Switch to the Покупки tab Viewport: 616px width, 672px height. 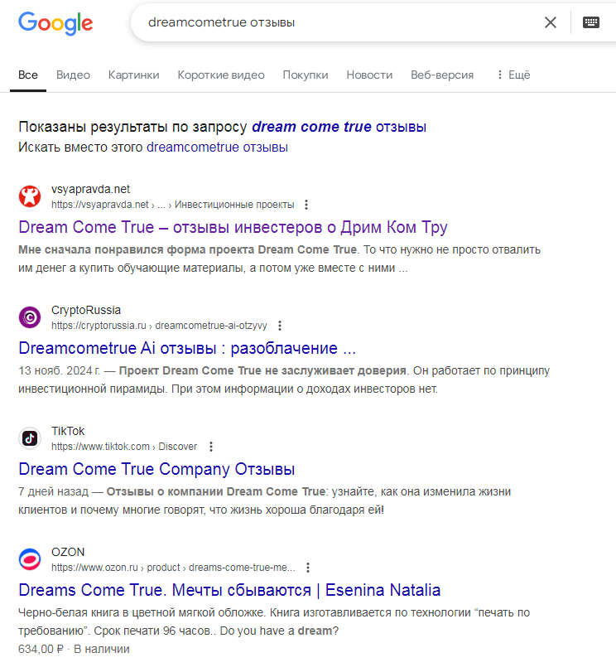(x=306, y=75)
